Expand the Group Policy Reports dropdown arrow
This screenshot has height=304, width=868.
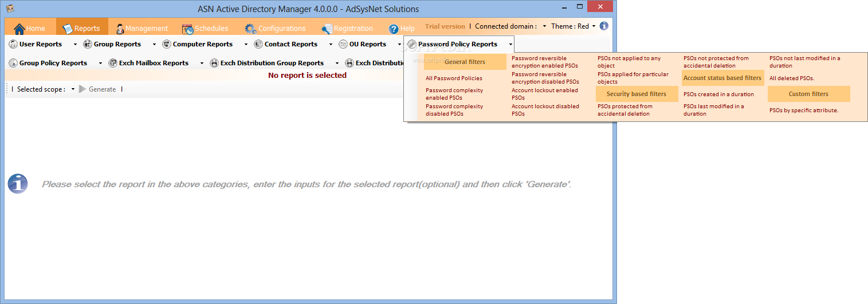pyautogui.click(x=100, y=63)
